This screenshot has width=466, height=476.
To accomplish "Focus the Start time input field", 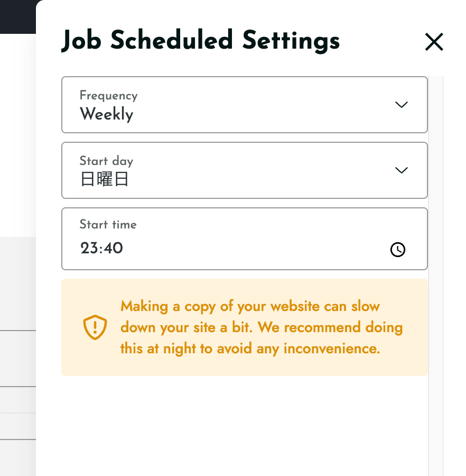I will point(245,239).
